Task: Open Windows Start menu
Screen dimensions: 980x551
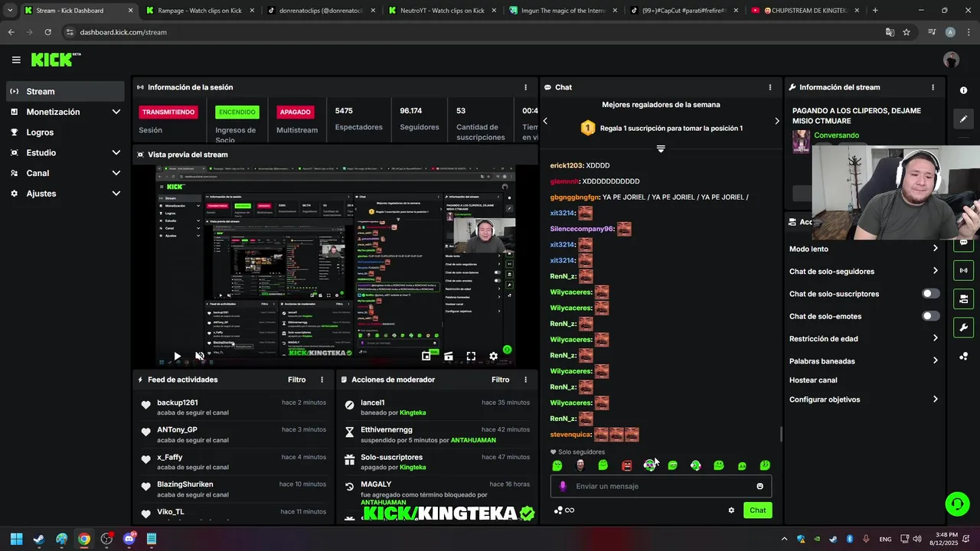Action: pos(16,539)
